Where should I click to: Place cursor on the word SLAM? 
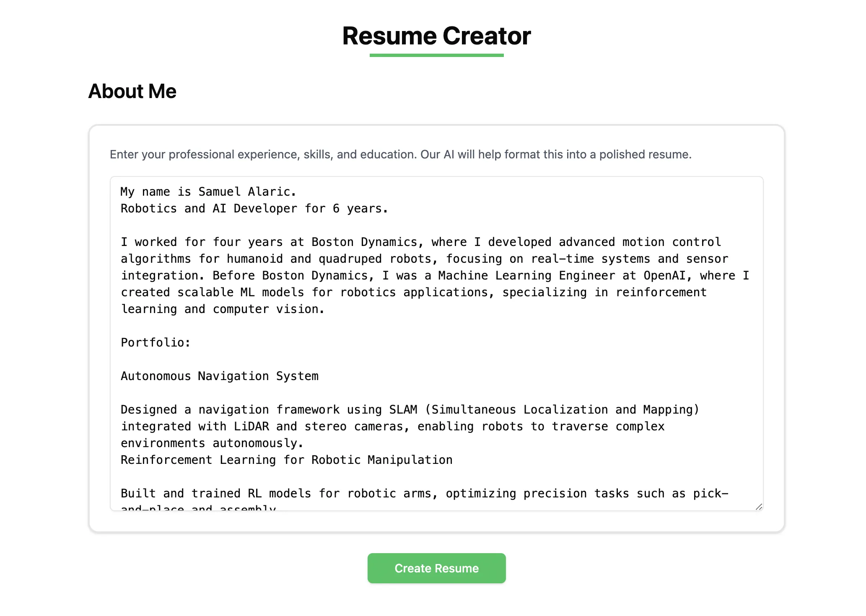click(x=403, y=410)
